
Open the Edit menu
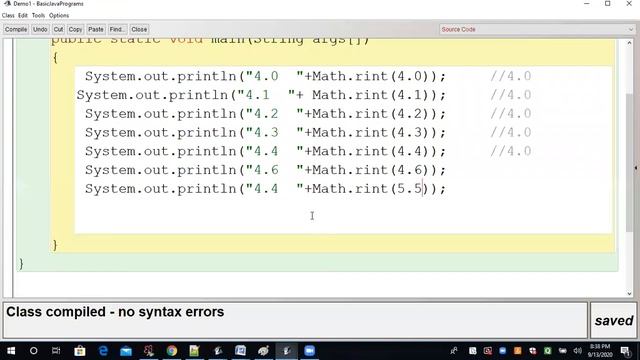[22, 16]
